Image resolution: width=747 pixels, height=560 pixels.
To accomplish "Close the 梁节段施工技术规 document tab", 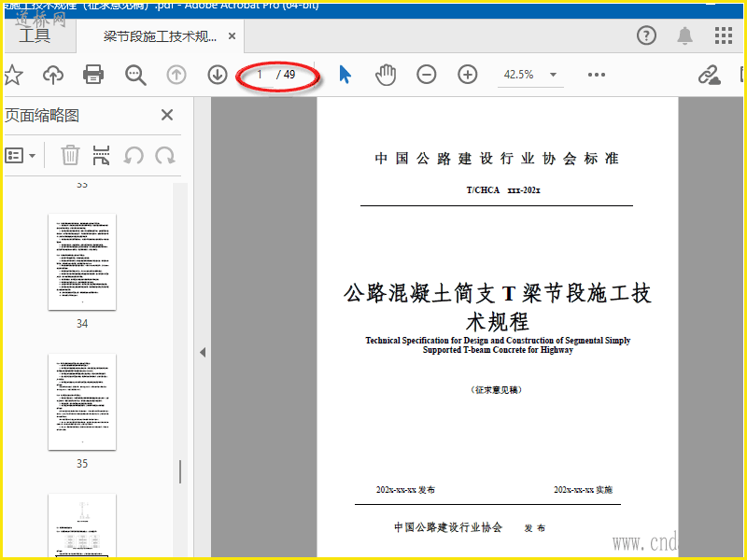I will click(x=232, y=36).
